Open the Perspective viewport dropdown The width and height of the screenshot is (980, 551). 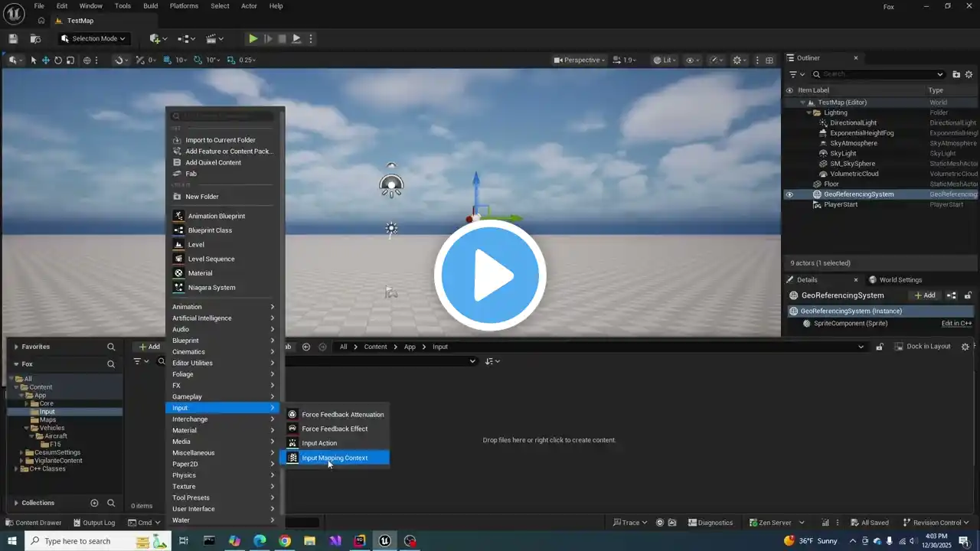coord(580,60)
